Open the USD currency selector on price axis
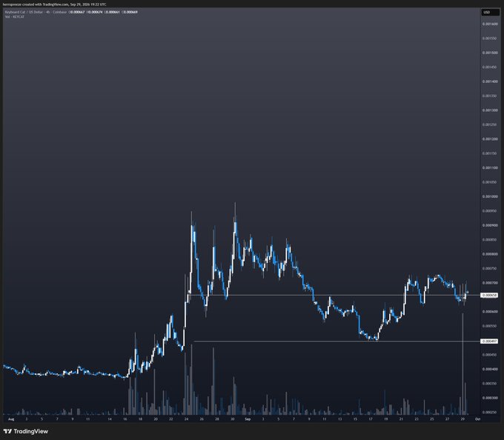 (490, 12)
